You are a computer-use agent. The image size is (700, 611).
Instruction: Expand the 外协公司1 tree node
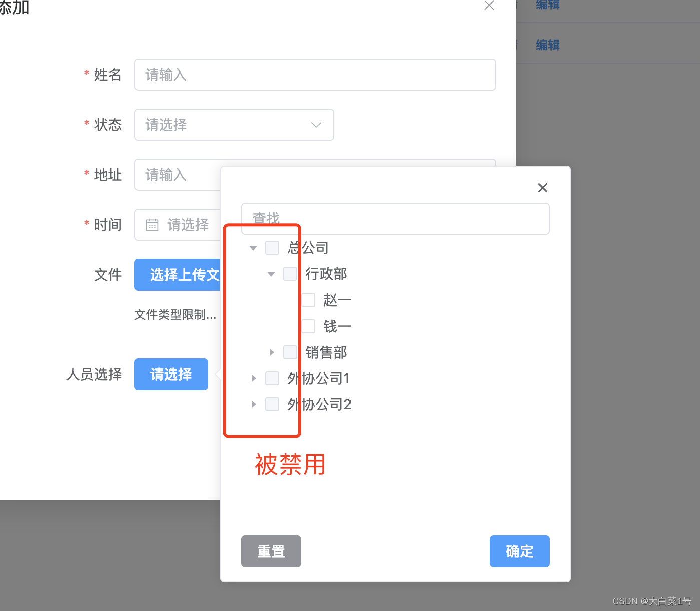(254, 378)
